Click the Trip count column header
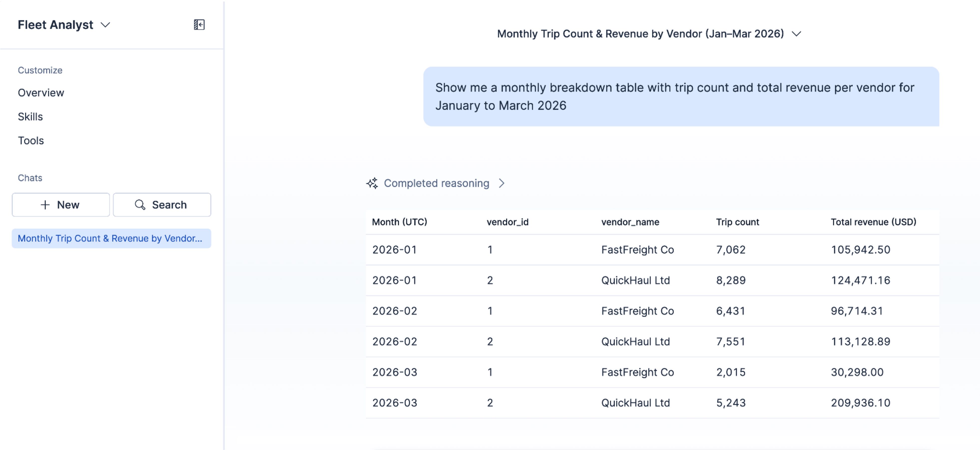 (x=737, y=222)
